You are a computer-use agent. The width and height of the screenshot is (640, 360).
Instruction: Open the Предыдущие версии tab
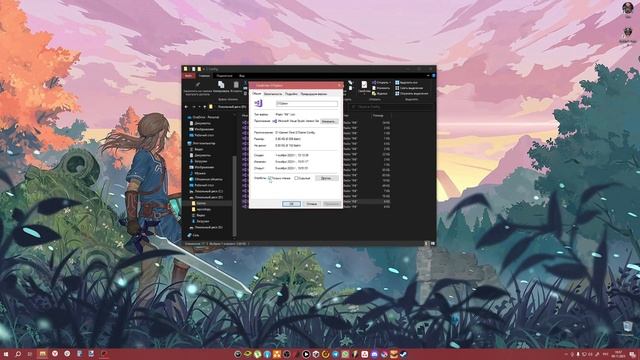(313, 94)
